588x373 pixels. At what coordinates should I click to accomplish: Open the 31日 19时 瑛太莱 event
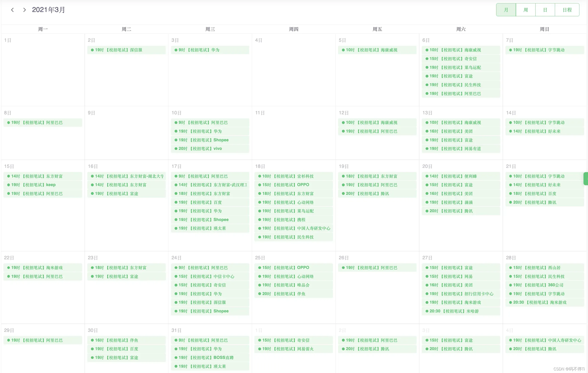210,366
